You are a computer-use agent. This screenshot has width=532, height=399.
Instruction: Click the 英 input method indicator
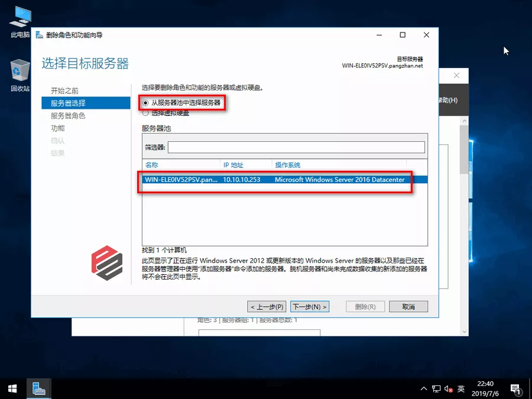click(x=461, y=389)
